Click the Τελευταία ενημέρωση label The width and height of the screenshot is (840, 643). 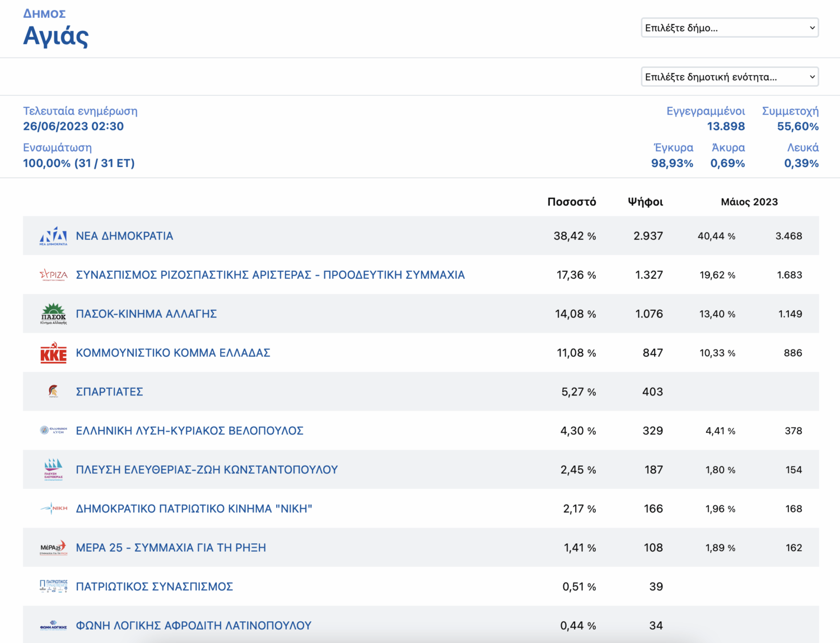click(80, 111)
